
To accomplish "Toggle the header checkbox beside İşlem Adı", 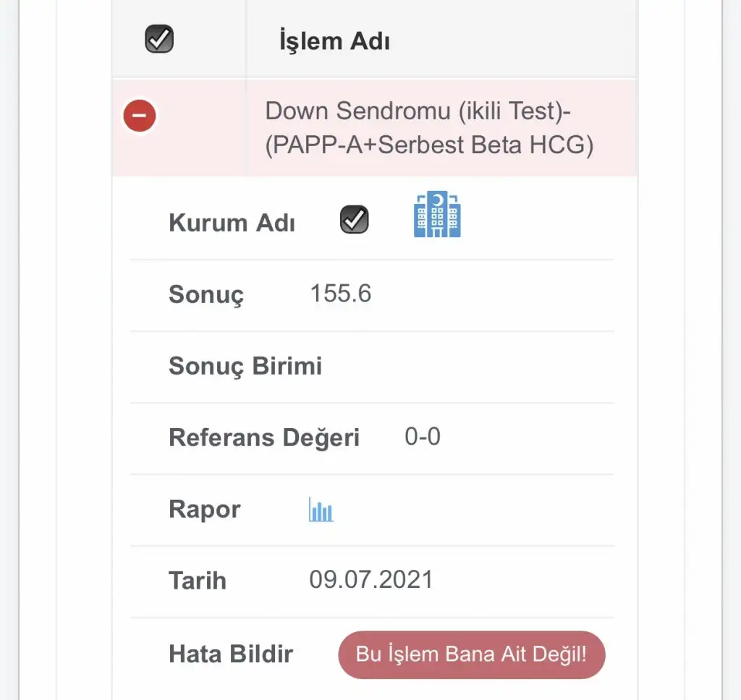I will tap(159, 40).
